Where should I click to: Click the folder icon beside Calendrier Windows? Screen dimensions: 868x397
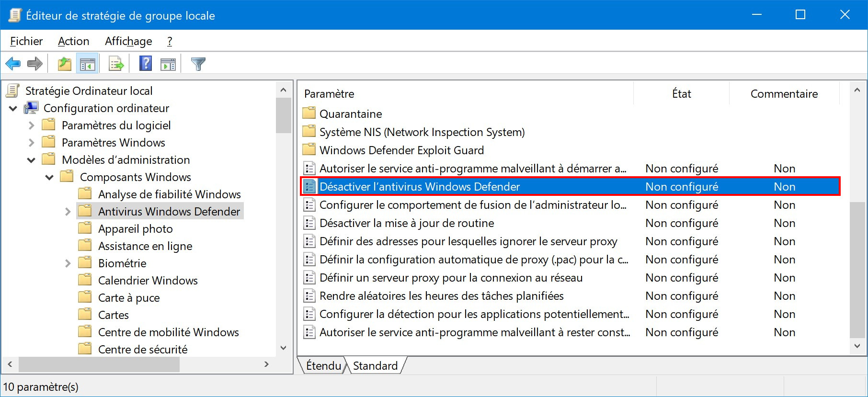pos(85,280)
